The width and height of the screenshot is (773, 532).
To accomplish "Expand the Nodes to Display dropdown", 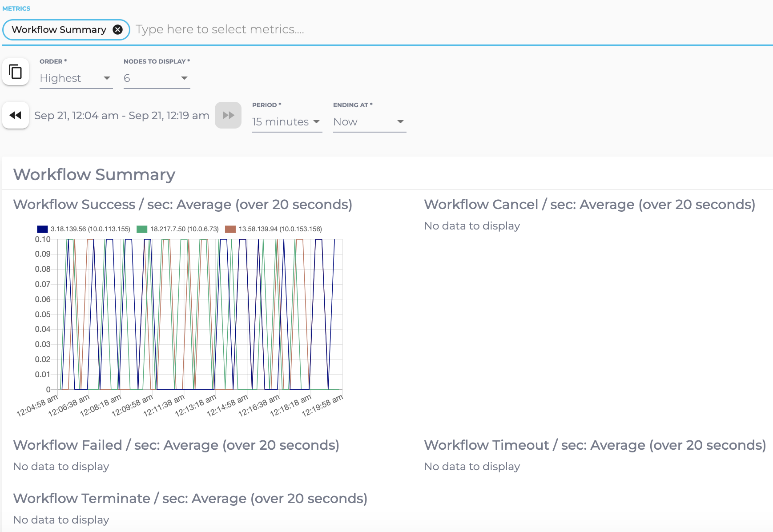I will 157,78.
